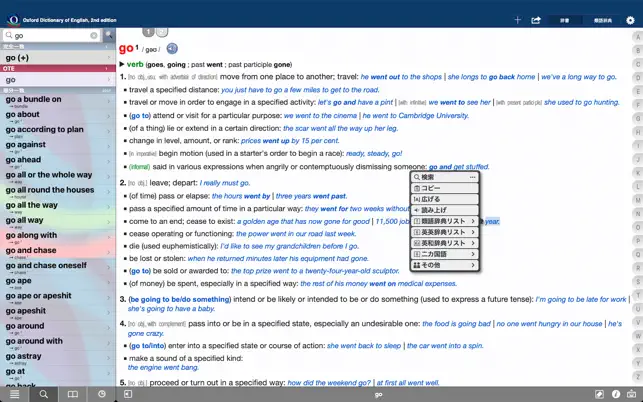Select page 1 button above headword
This screenshot has height=402, width=643.
click(148, 32)
